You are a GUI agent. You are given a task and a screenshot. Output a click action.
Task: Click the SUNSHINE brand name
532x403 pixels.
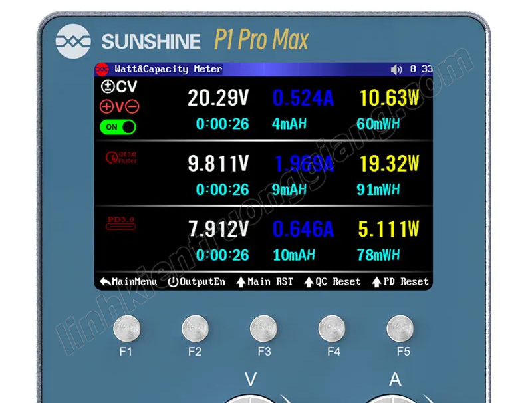pos(151,41)
